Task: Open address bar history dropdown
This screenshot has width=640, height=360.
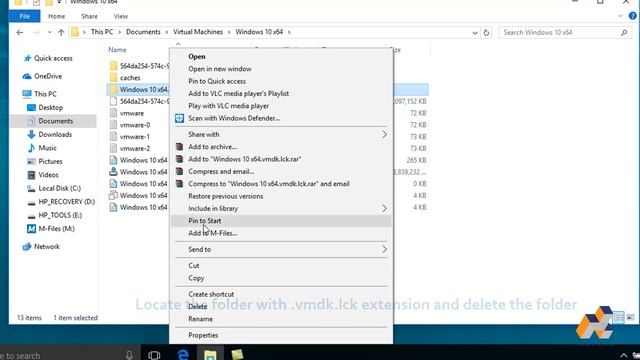Action: (x=475, y=33)
